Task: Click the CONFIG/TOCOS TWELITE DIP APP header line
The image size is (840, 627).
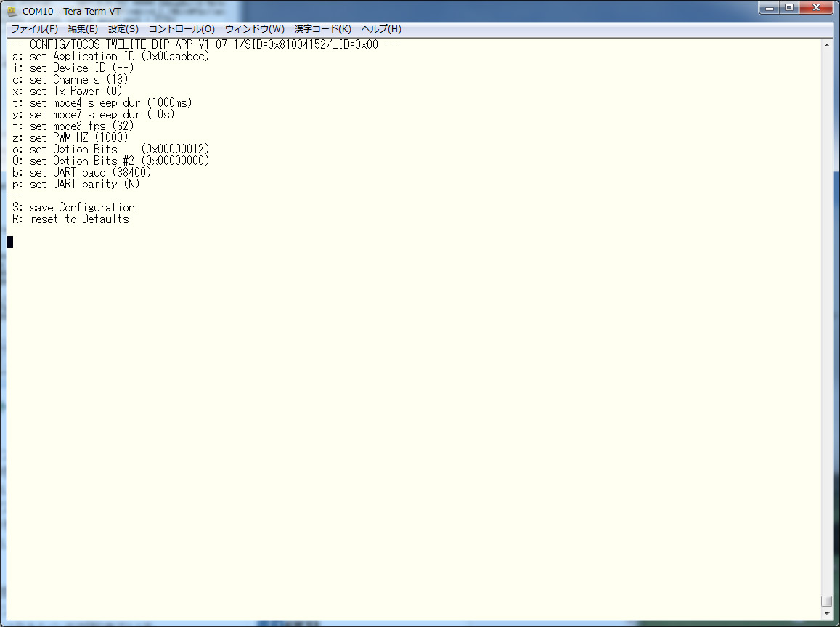Action: point(204,44)
